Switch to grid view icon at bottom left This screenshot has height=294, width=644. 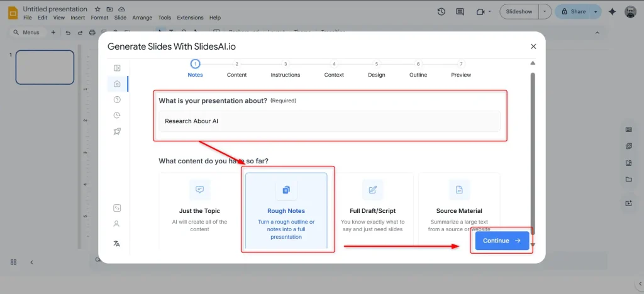13,262
